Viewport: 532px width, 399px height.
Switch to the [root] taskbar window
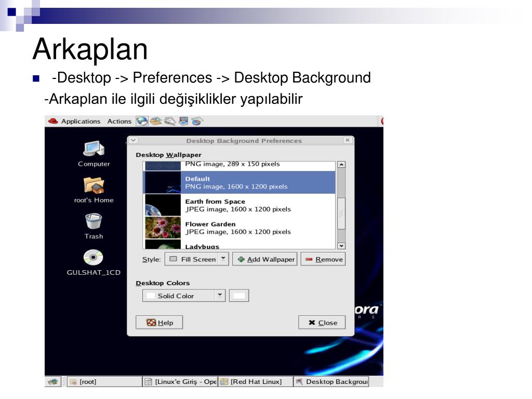104,382
